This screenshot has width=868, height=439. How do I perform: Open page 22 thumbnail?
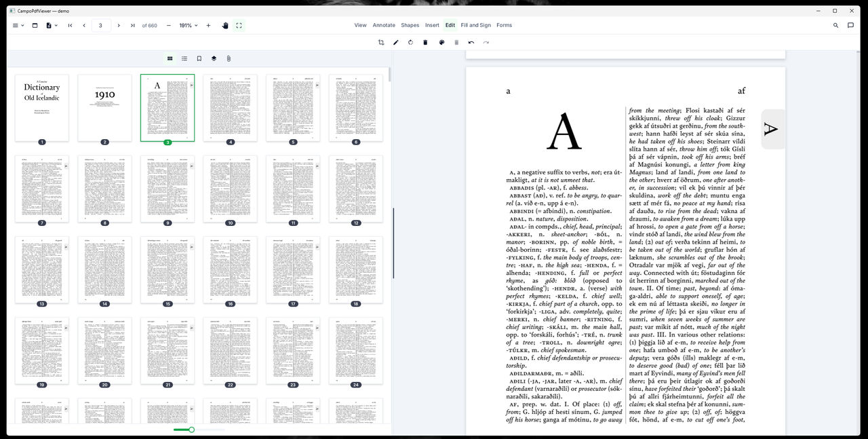(x=231, y=350)
